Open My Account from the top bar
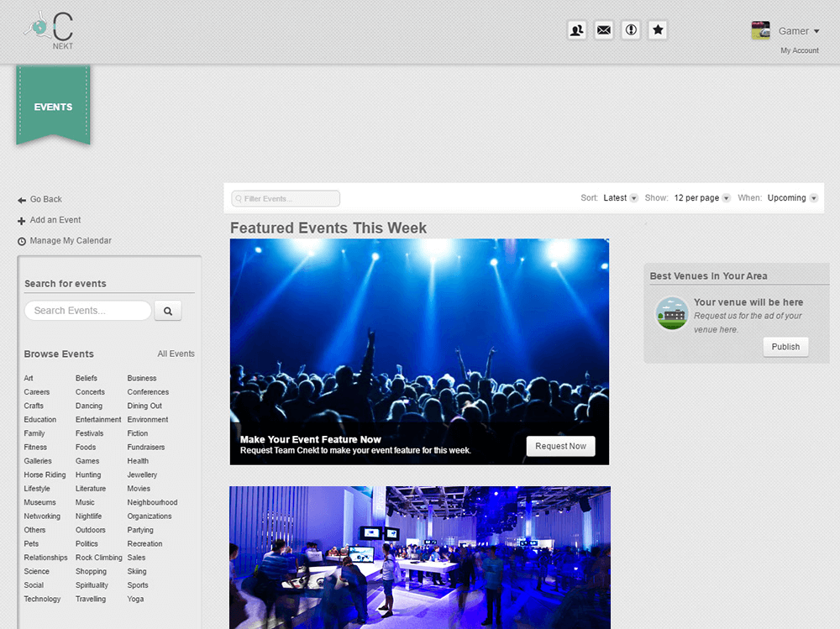 pyautogui.click(x=799, y=50)
